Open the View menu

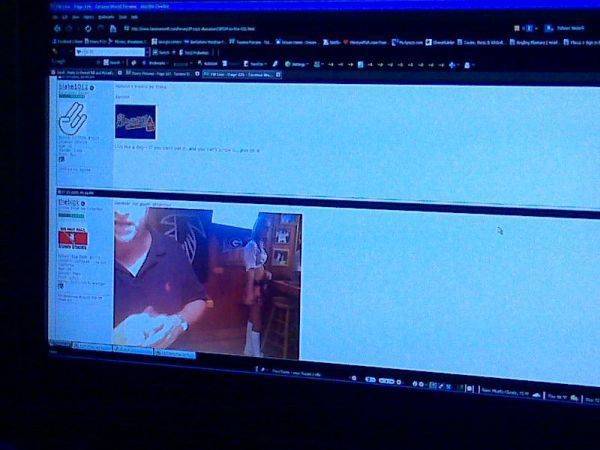[x=76, y=17]
